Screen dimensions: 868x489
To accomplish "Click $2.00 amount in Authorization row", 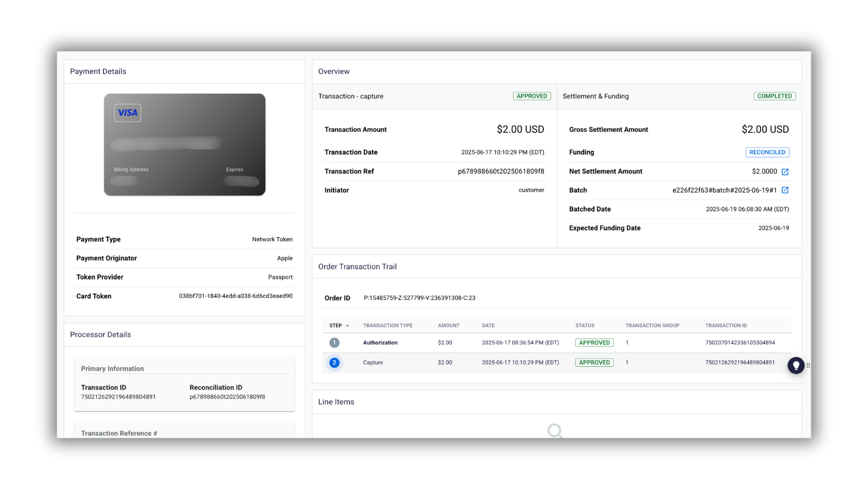I will 445,343.
